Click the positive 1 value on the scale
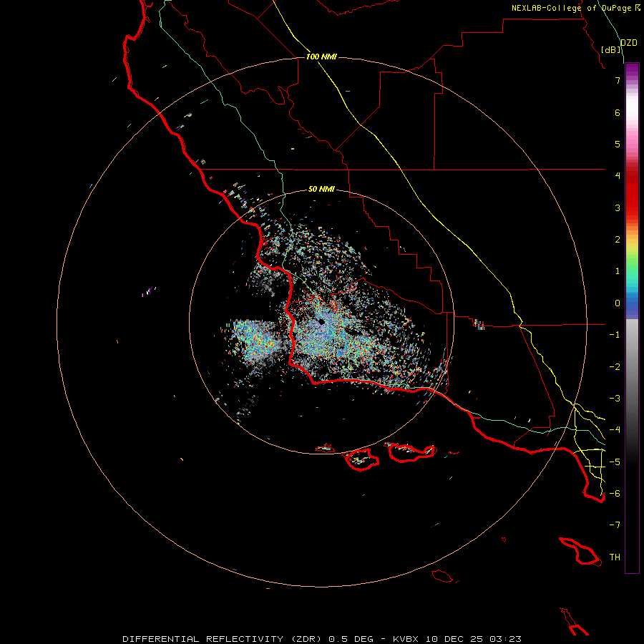Screen dimensions: 644x644 tap(618, 271)
